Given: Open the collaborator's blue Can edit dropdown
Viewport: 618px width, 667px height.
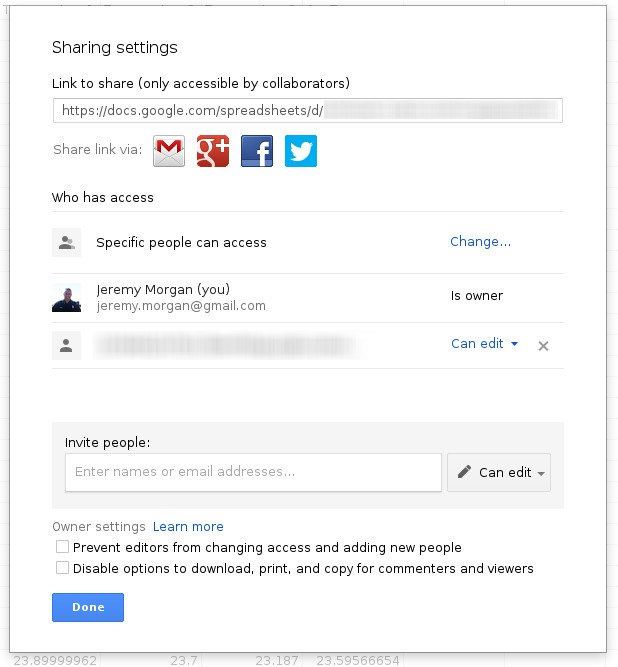Looking at the screenshot, I should (x=484, y=344).
